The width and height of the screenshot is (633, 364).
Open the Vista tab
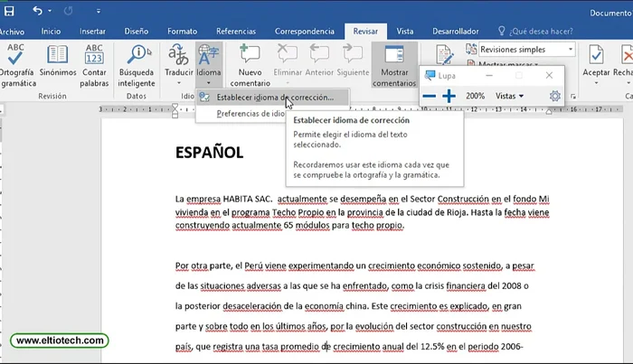coord(404,31)
